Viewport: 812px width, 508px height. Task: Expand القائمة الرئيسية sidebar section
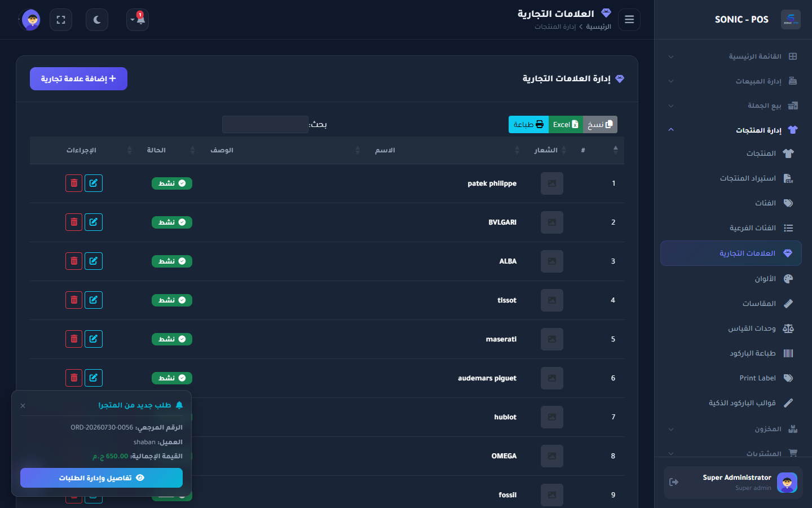coord(733,56)
